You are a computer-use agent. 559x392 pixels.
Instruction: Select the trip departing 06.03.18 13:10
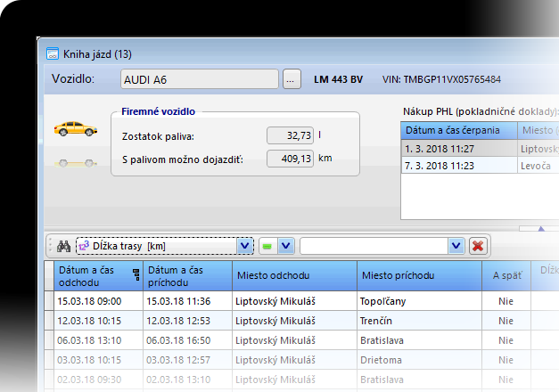(98, 340)
